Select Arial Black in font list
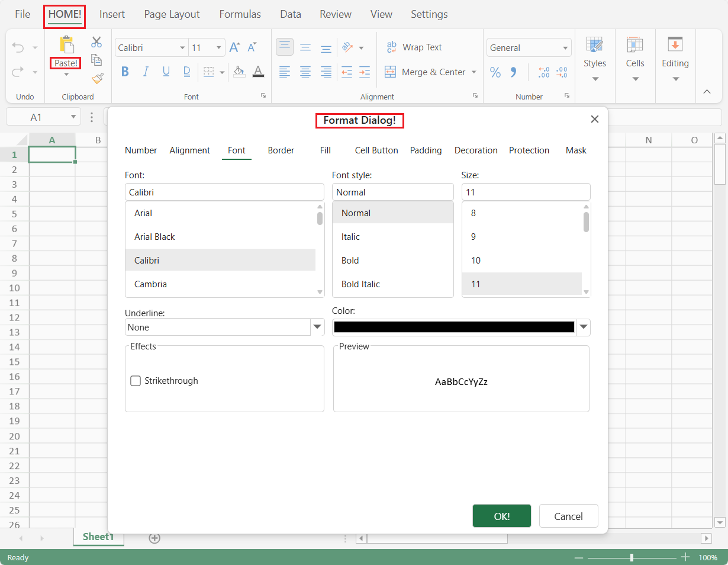728x565 pixels. tap(154, 237)
